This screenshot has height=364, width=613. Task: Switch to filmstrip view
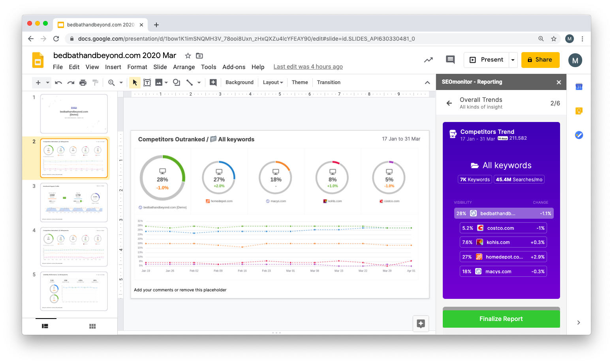click(x=45, y=326)
